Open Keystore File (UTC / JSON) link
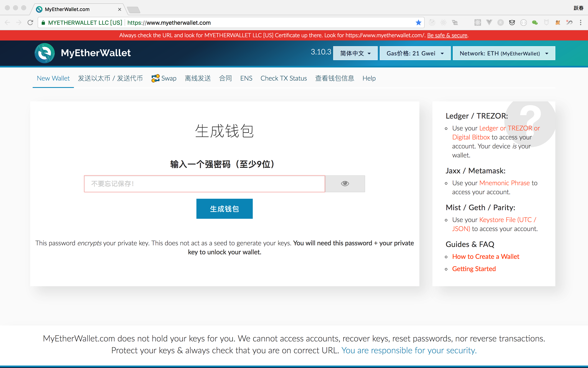 [494, 224]
